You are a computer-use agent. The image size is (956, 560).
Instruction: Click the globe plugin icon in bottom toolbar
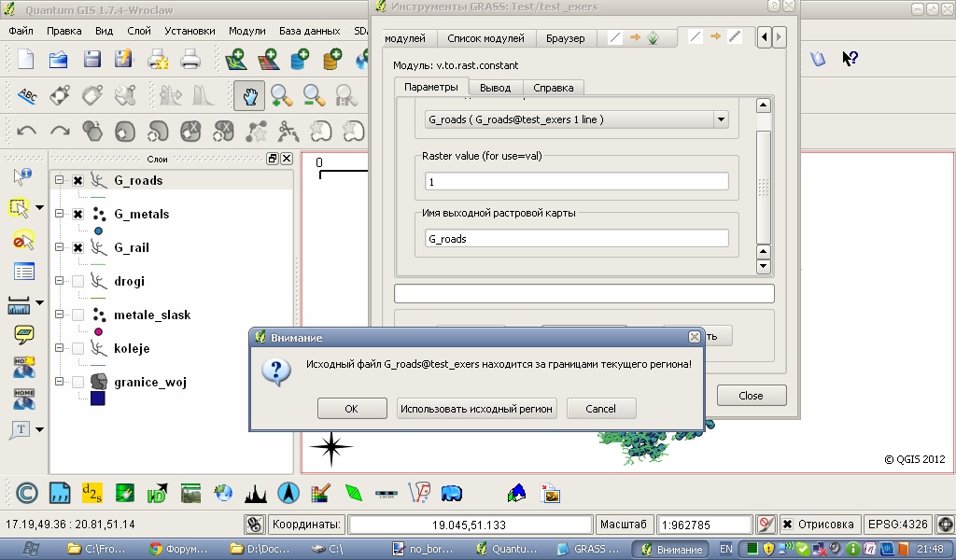223,493
